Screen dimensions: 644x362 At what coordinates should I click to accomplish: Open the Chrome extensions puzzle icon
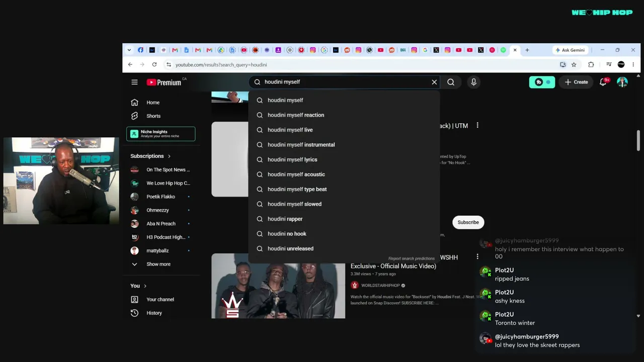[591, 64]
